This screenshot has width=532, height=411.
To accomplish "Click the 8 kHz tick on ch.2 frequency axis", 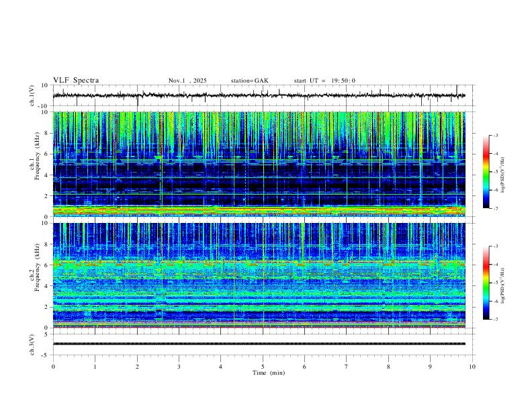I will tap(47, 244).
